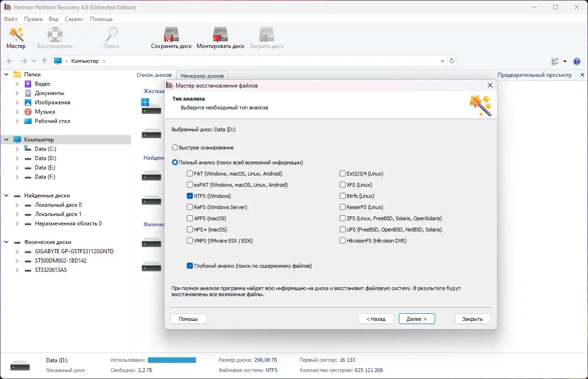Image resolution: width=588 pixels, height=379 pixels.
Task: Disable the Глубокий анализ checkbox
Action: point(190,266)
